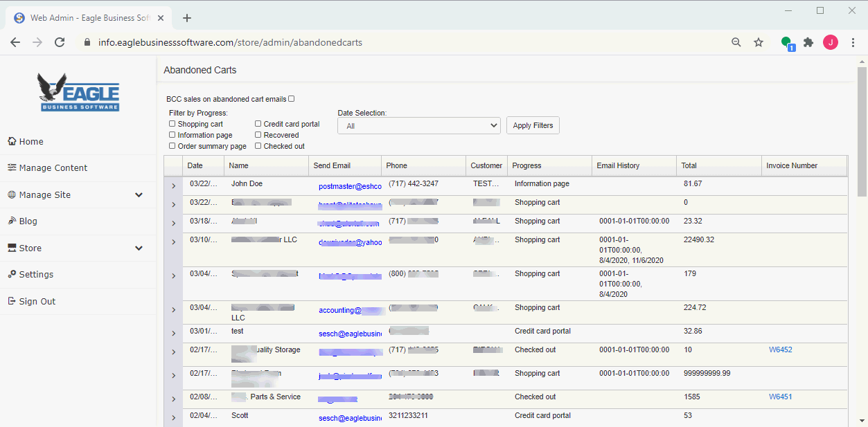Reload the page with browser refresh icon
The image size is (868, 427).
60,42
